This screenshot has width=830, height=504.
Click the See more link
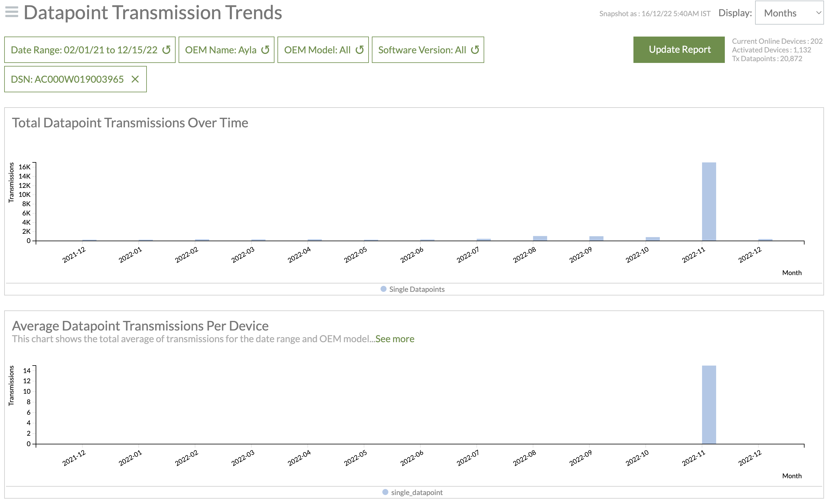[x=395, y=339]
